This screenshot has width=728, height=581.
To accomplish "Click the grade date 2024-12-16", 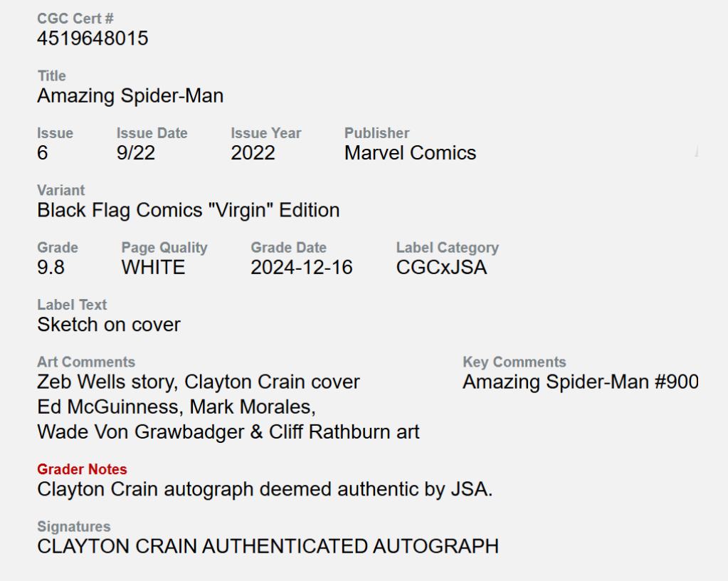I will 302,268.
